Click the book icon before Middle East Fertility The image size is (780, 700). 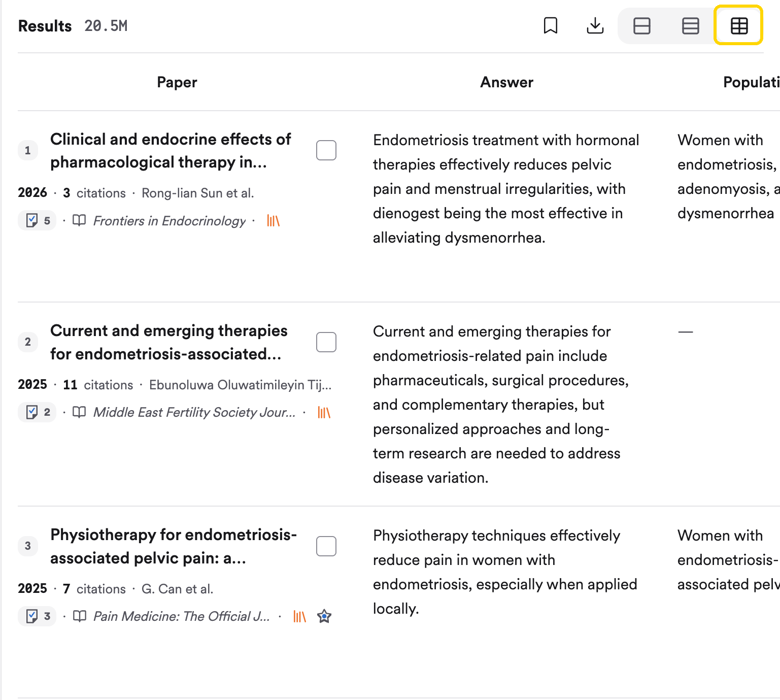click(79, 412)
